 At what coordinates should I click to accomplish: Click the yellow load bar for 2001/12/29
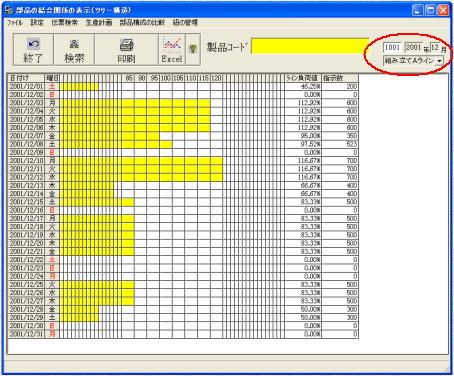pos(79,318)
